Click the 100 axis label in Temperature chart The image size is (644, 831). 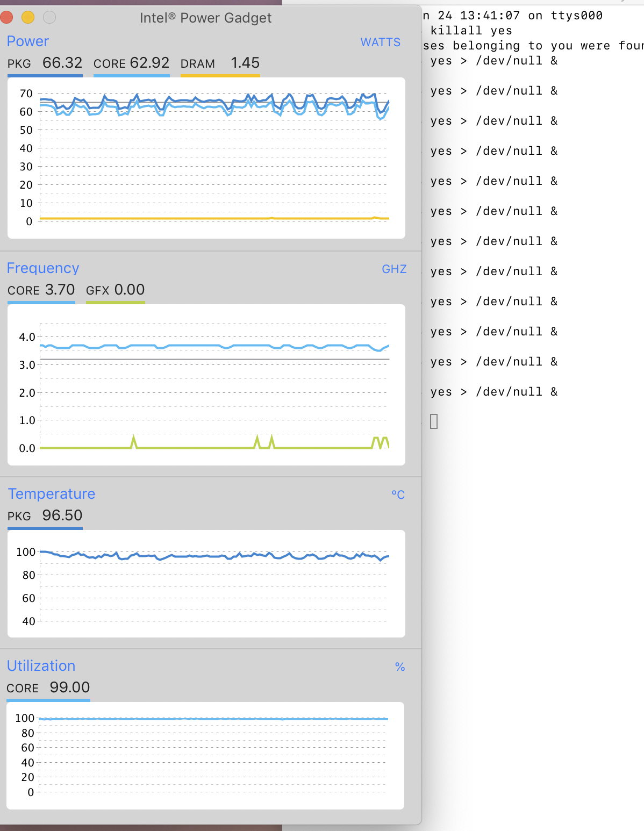[x=26, y=552]
